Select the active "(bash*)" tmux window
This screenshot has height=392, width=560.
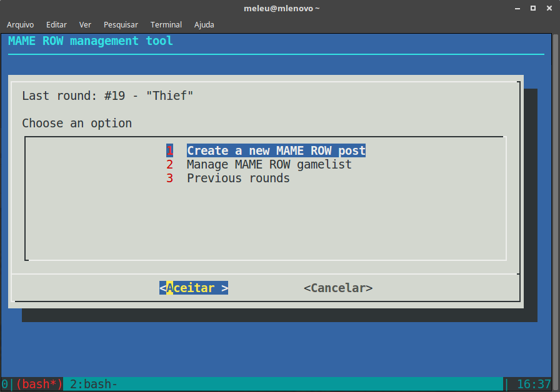tap(39, 385)
